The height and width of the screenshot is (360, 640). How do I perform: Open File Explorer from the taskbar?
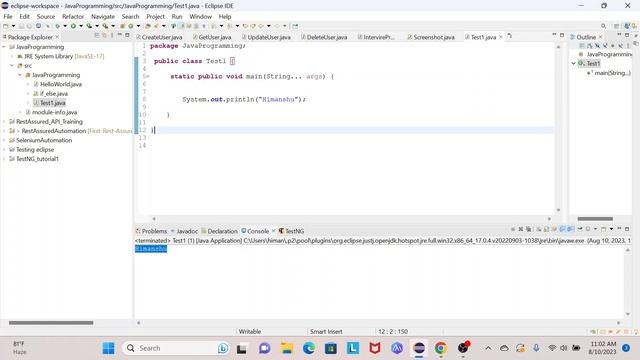click(x=287, y=348)
